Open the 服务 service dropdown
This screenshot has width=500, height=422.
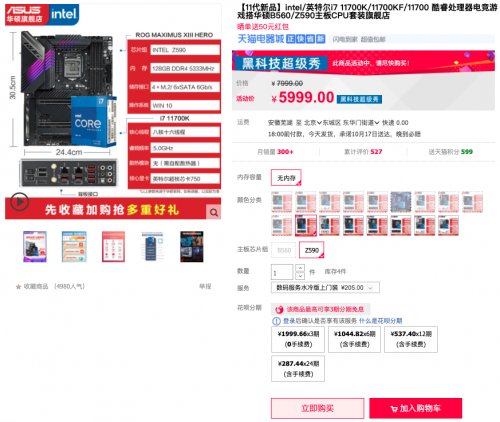(325, 288)
